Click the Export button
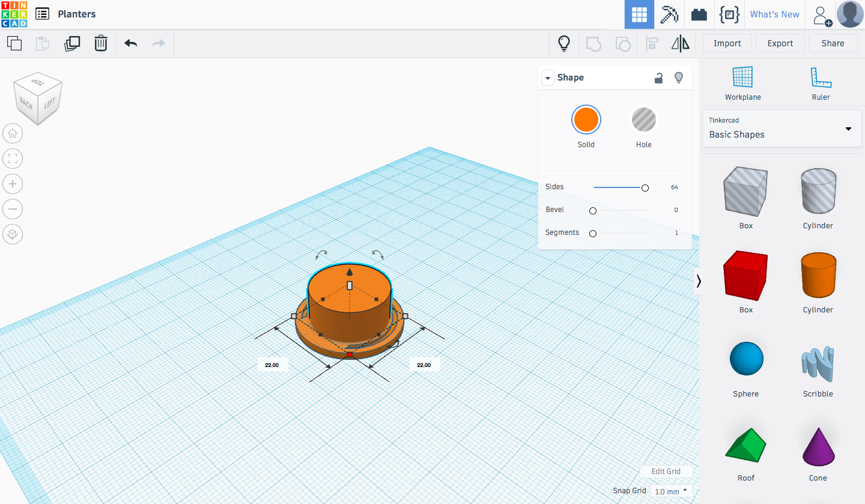 [x=780, y=43]
